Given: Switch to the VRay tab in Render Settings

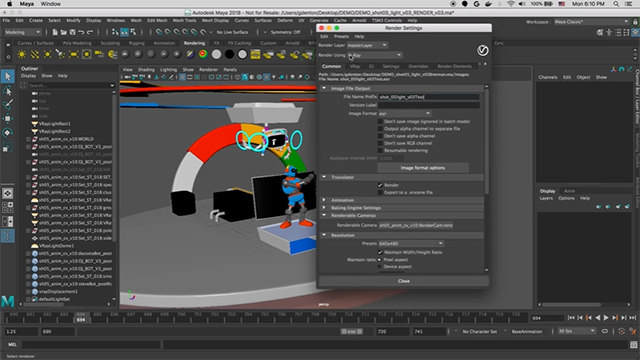Looking at the screenshot, I should pyautogui.click(x=355, y=66).
